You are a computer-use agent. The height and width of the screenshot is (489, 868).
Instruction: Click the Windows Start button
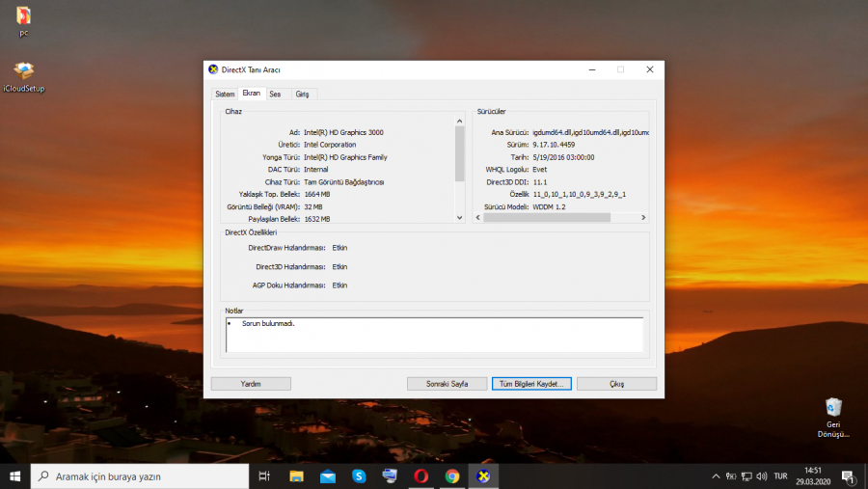click(x=15, y=475)
